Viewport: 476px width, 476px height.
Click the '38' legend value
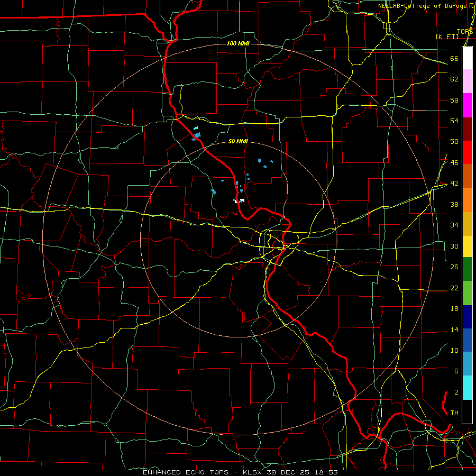(454, 205)
